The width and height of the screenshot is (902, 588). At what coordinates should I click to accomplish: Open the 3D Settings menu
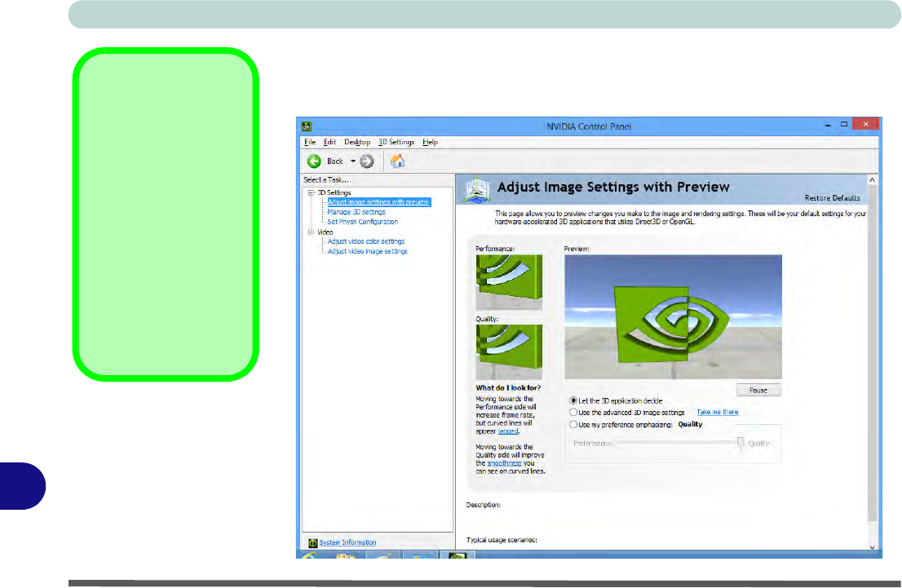point(396,142)
